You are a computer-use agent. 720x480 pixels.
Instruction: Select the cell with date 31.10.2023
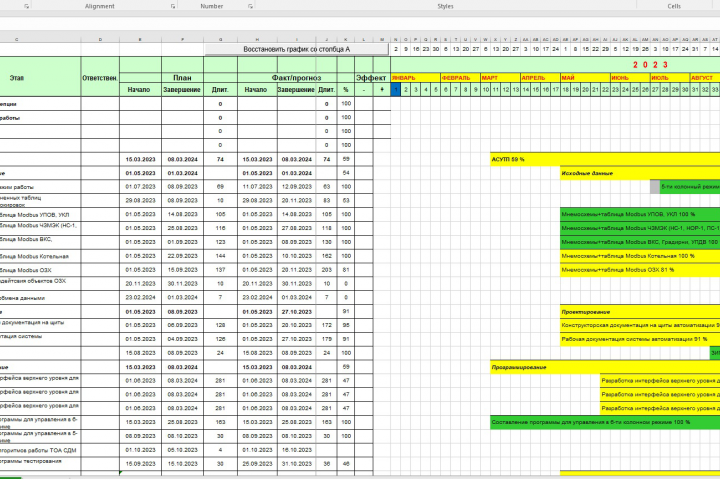tap(297, 464)
